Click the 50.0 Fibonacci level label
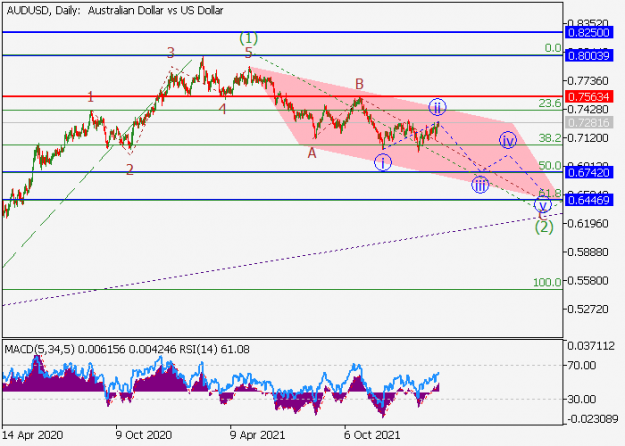The height and width of the screenshot is (446, 625). click(550, 165)
